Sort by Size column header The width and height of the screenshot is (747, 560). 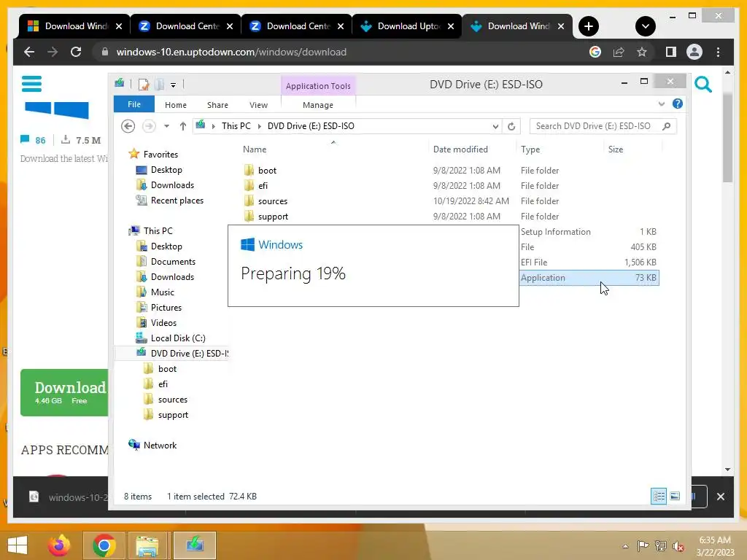pos(615,149)
